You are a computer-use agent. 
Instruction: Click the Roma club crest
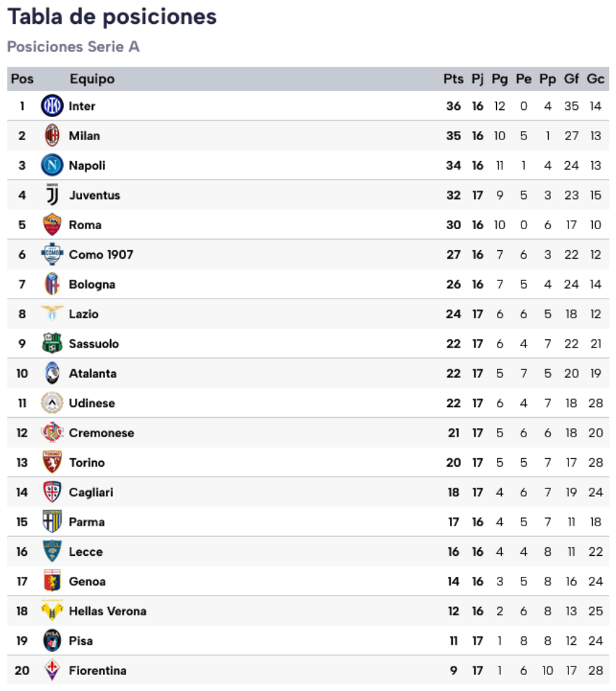52,225
